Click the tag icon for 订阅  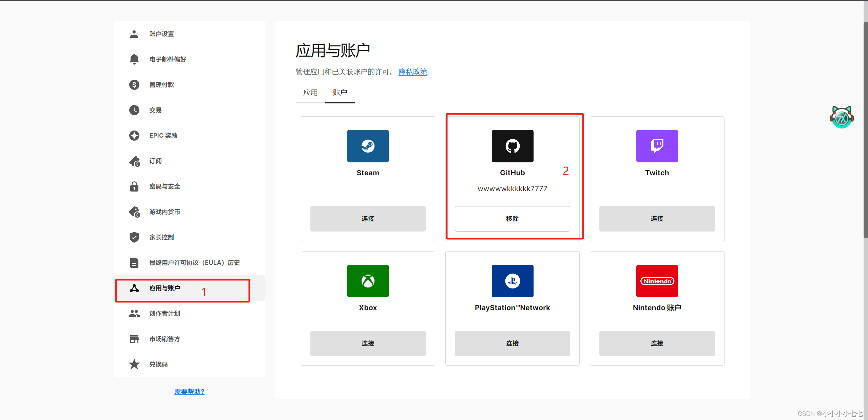point(134,161)
